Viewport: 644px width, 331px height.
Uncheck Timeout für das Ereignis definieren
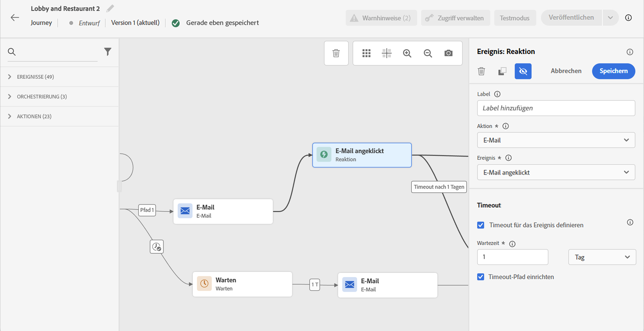pos(480,225)
